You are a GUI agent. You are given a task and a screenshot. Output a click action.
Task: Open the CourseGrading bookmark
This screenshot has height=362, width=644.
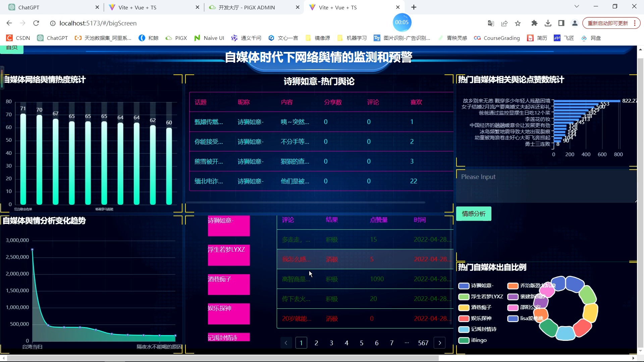[x=497, y=38]
